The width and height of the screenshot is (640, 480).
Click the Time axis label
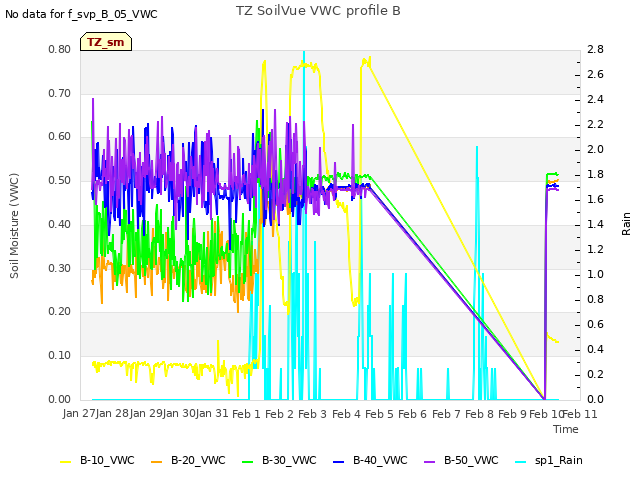tap(566, 429)
